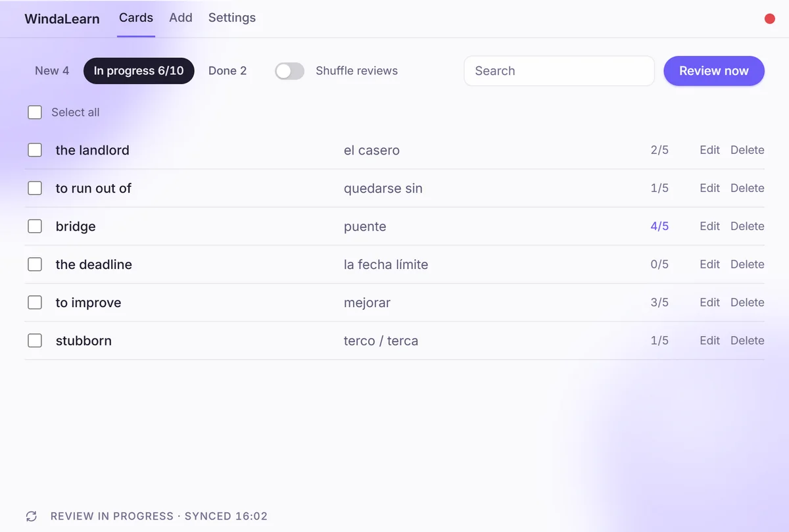Check the bridge card checkbox
Image resolution: width=789 pixels, height=532 pixels.
point(35,226)
